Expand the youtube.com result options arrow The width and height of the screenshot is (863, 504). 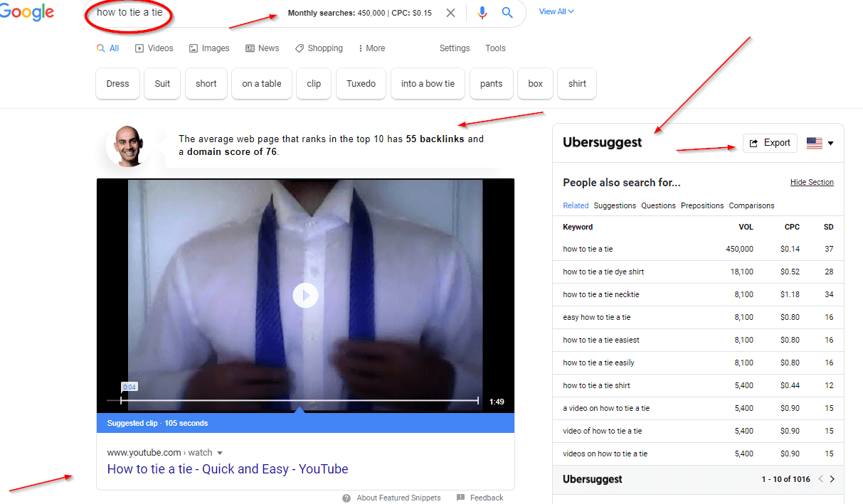pos(220,453)
